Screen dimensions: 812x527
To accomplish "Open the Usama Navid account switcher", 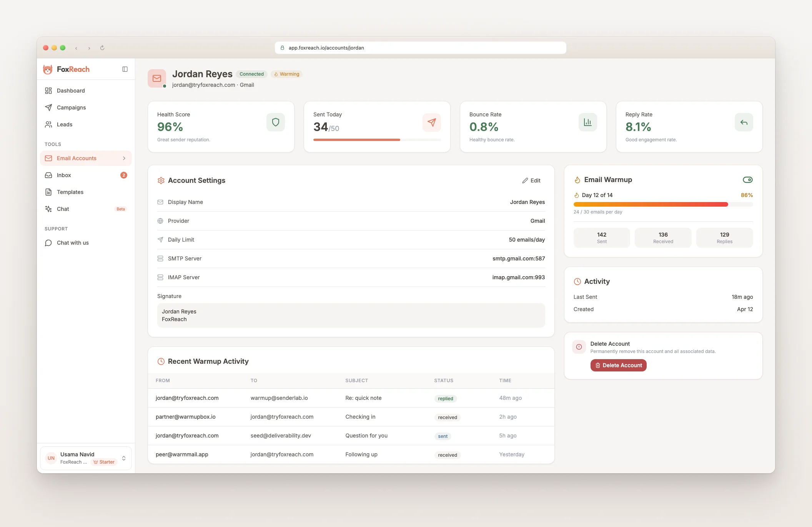I will (86, 458).
